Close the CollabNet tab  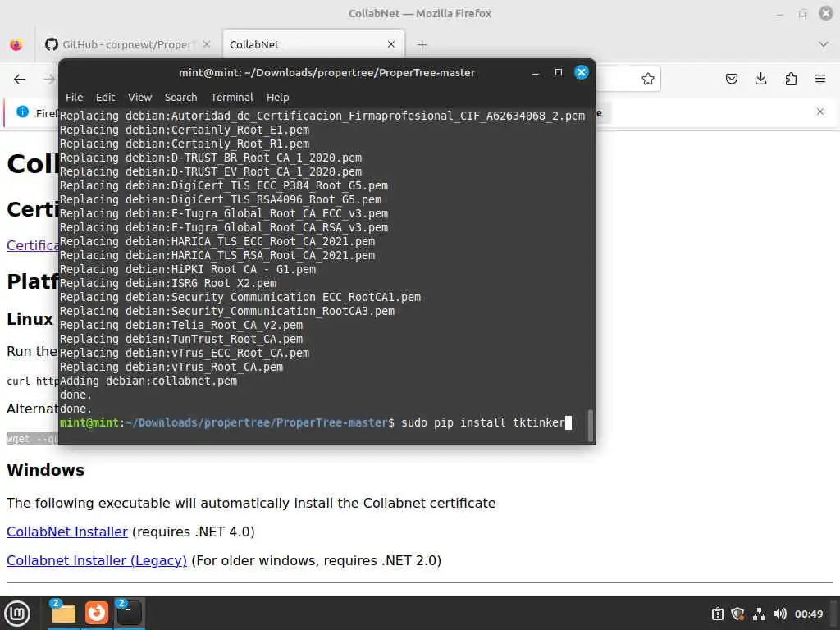(x=391, y=44)
